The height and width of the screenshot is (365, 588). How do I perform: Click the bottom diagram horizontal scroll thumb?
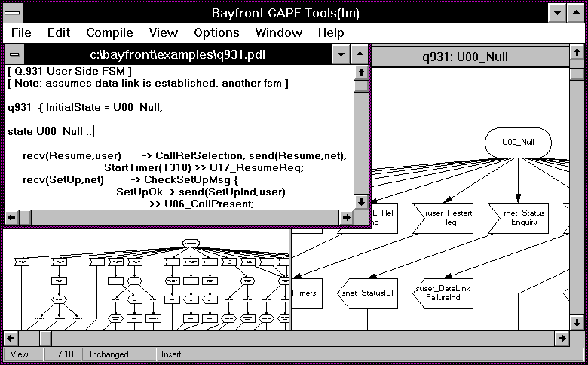(x=45, y=339)
